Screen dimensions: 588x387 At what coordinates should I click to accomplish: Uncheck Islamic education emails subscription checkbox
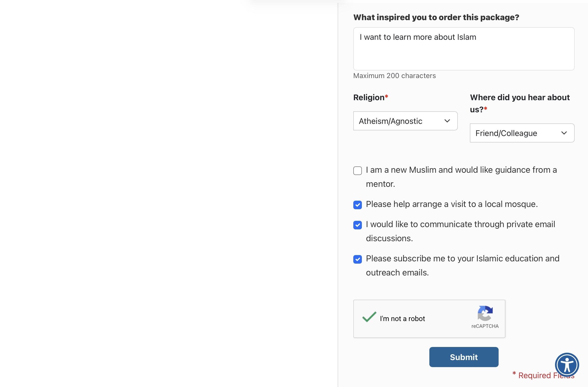[357, 259]
